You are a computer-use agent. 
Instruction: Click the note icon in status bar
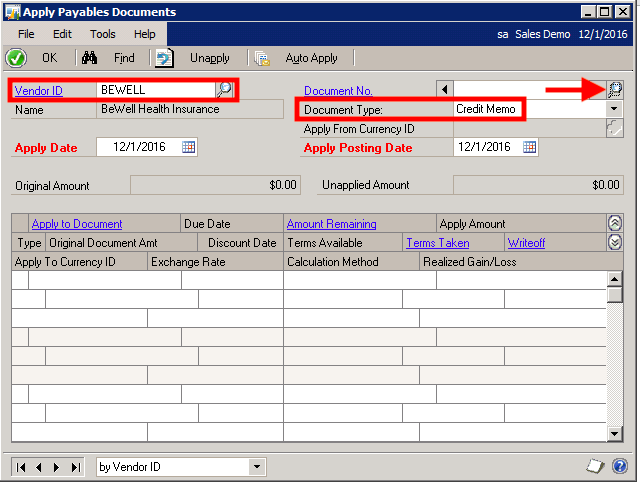pyautogui.click(x=595, y=466)
